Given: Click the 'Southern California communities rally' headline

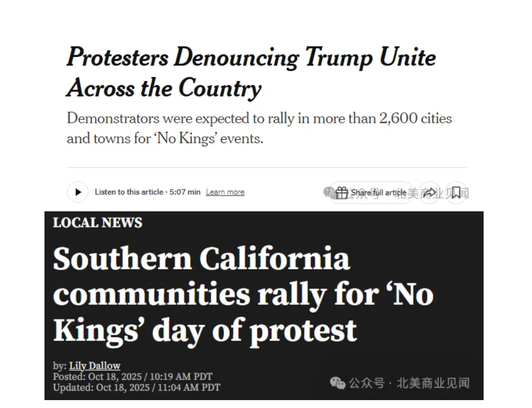Looking at the screenshot, I should pyautogui.click(x=243, y=294).
